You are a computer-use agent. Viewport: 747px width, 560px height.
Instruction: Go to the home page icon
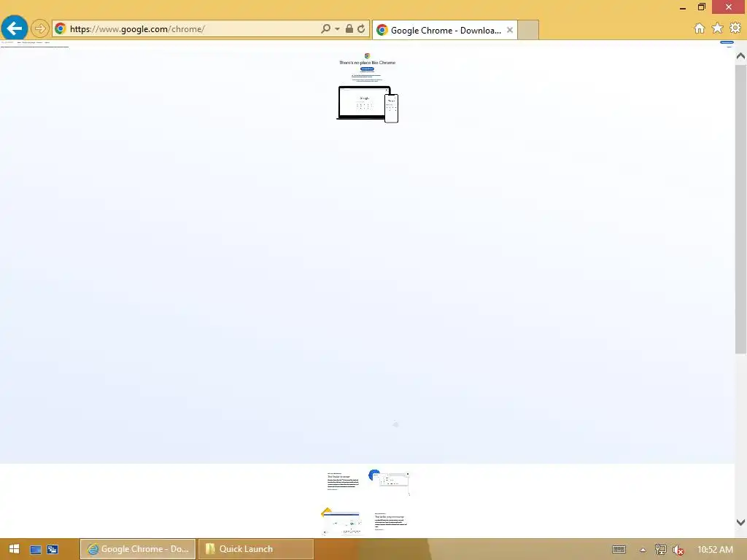(x=700, y=28)
